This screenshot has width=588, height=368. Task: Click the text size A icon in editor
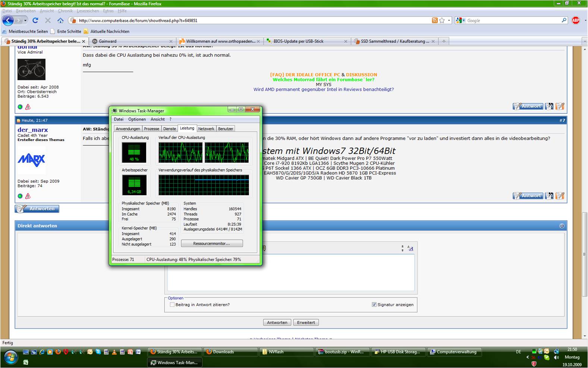(x=410, y=248)
